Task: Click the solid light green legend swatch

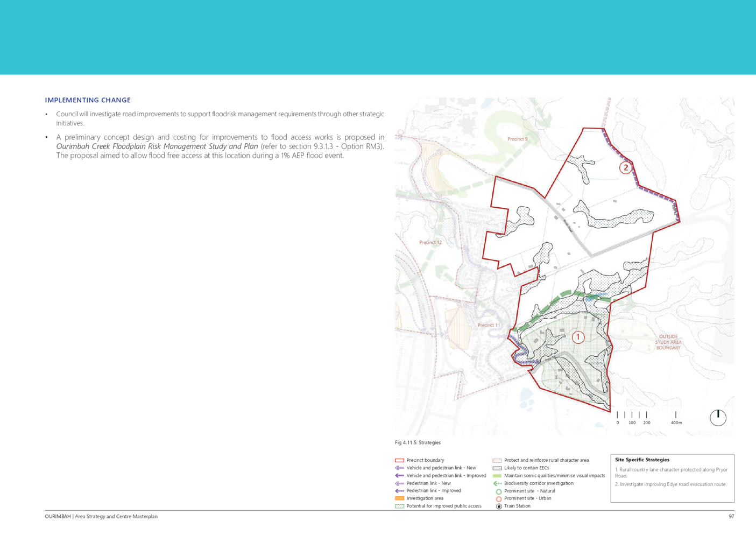Action: [497, 476]
